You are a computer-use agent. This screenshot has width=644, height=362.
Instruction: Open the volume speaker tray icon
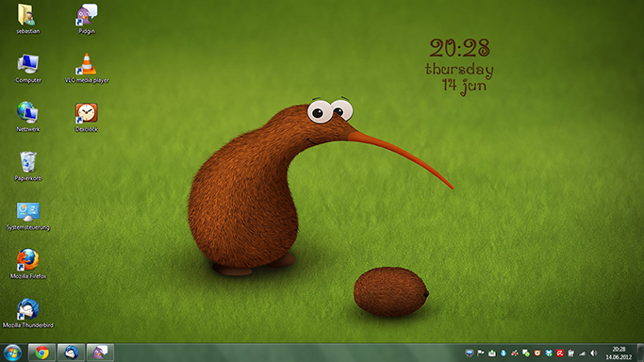(593, 353)
